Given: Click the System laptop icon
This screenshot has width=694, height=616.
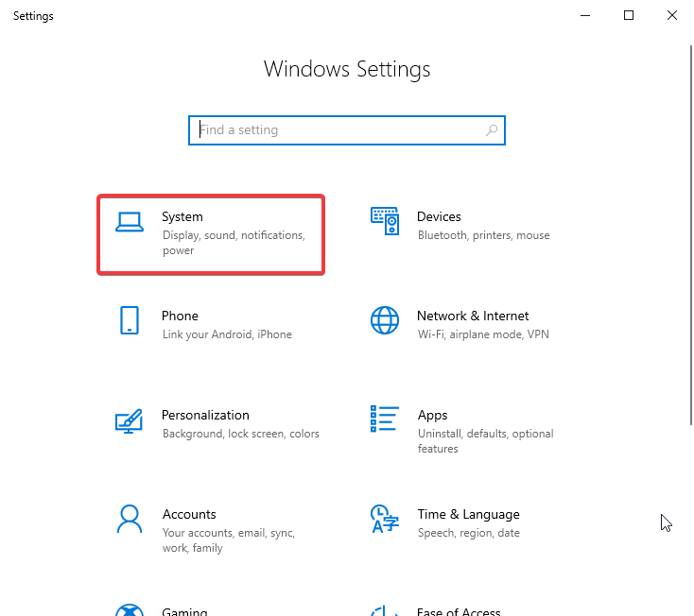Looking at the screenshot, I should (x=129, y=222).
